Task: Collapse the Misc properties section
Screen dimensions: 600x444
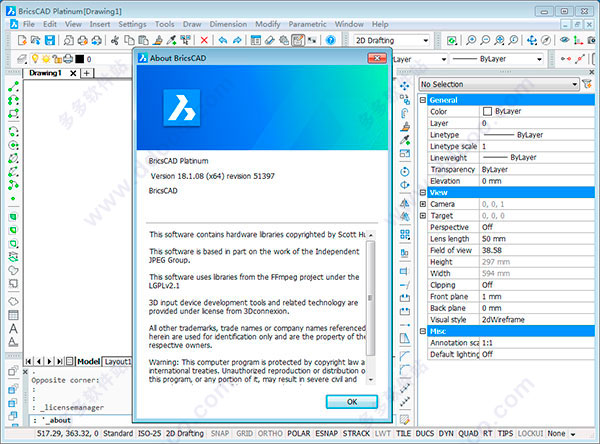Action: pos(423,331)
